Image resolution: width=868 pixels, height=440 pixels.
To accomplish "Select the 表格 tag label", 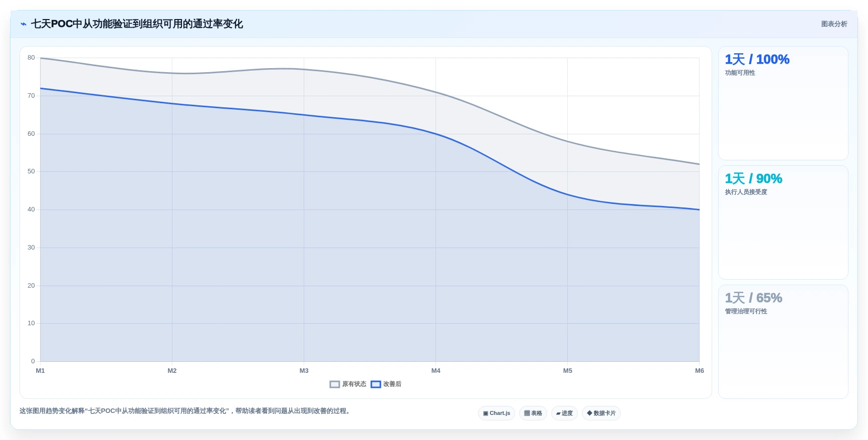I will click(x=537, y=413).
